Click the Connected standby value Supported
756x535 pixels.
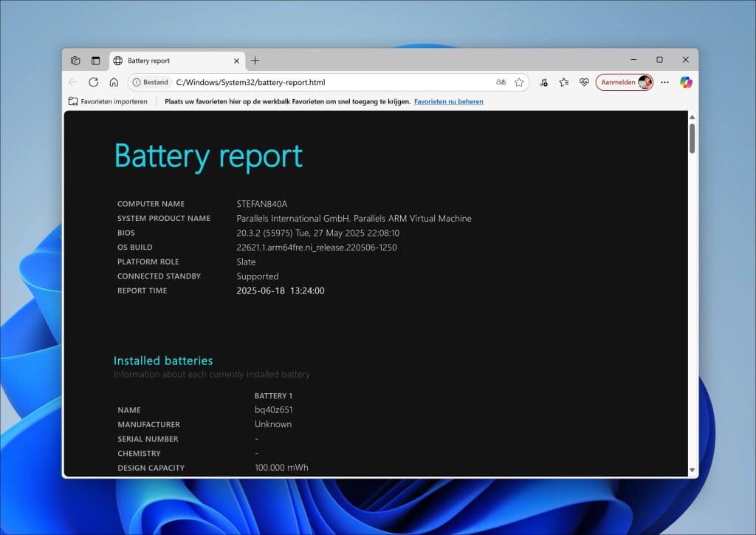[258, 276]
